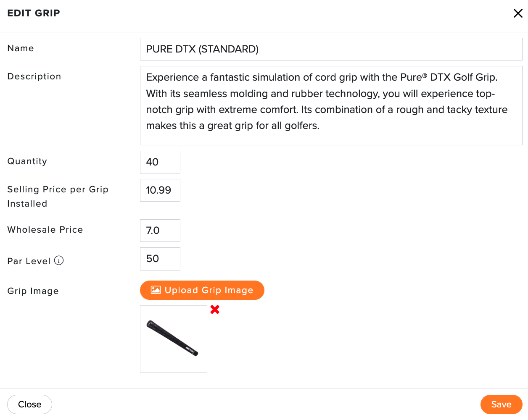Select the Quantity field showing 40
This screenshot has width=528, height=420.
point(160,162)
